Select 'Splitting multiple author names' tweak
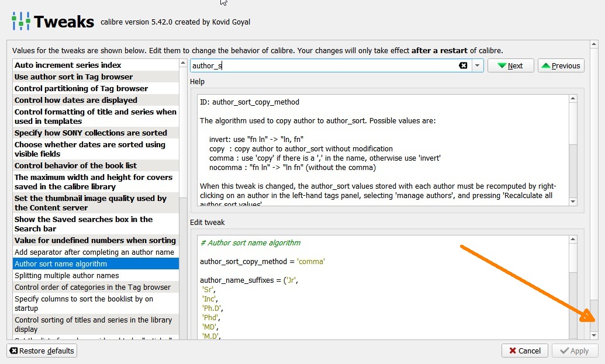This screenshot has height=364, width=605. [96, 275]
